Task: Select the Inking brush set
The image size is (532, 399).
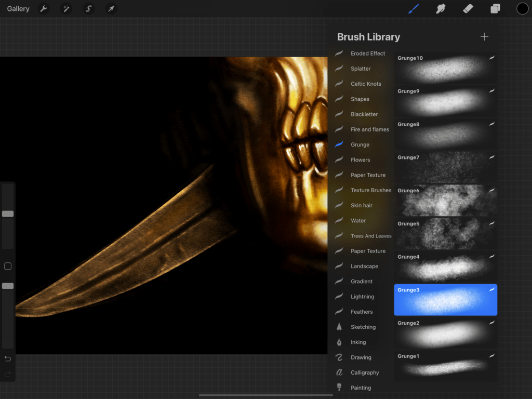Action: (x=358, y=342)
